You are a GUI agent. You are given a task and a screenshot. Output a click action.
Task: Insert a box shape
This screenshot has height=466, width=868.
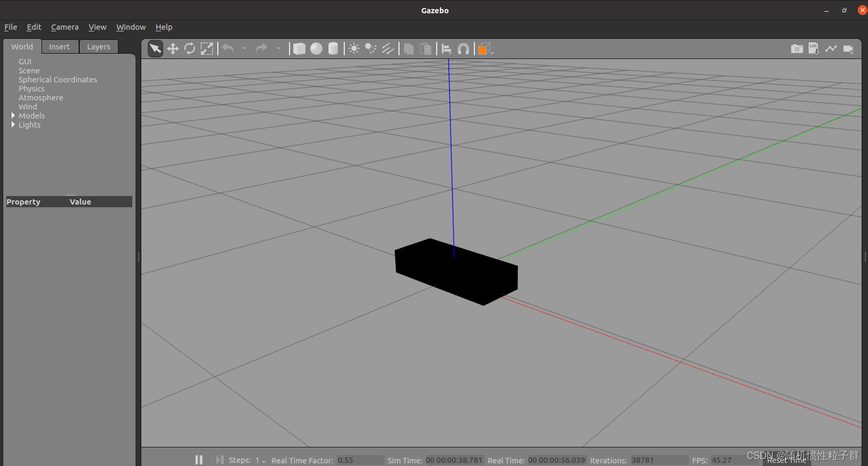pos(300,49)
